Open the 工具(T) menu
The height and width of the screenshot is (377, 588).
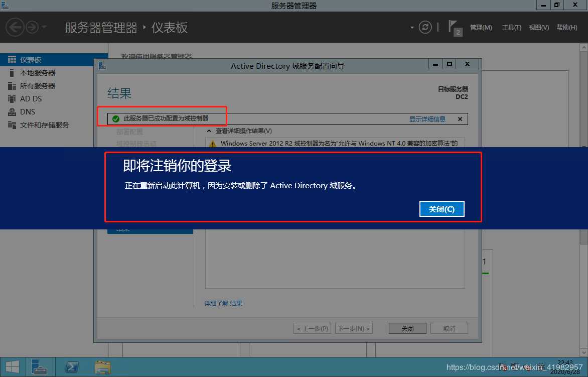click(x=512, y=28)
